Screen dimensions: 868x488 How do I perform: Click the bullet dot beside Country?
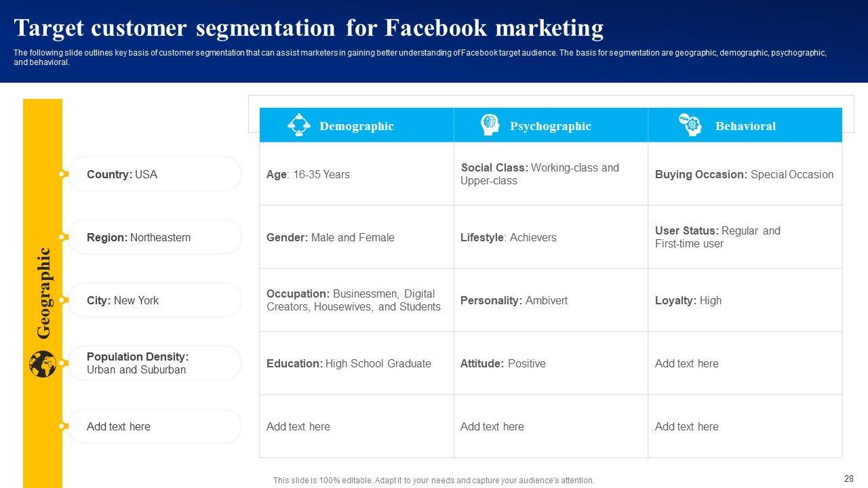tap(62, 174)
